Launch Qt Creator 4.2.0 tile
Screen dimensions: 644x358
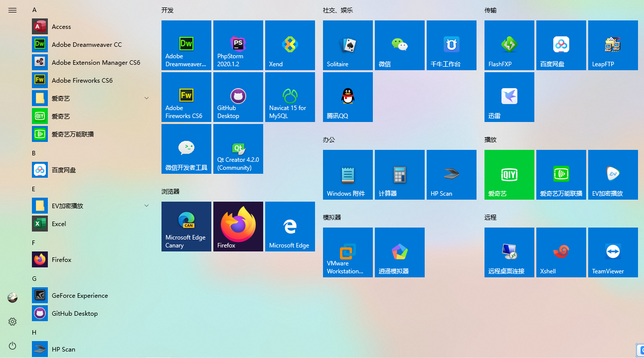click(238, 149)
